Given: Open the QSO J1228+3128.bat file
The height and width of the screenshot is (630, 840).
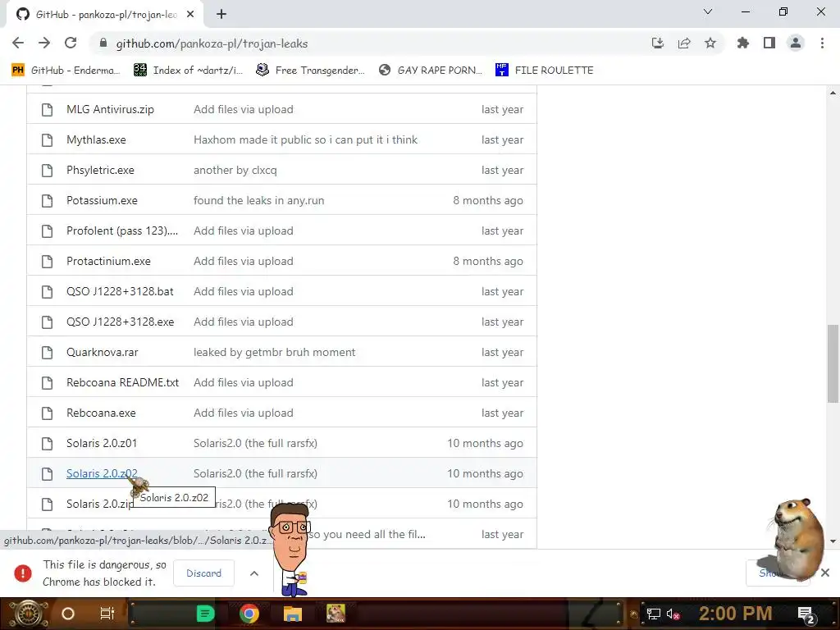Looking at the screenshot, I should click(x=120, y=291).
